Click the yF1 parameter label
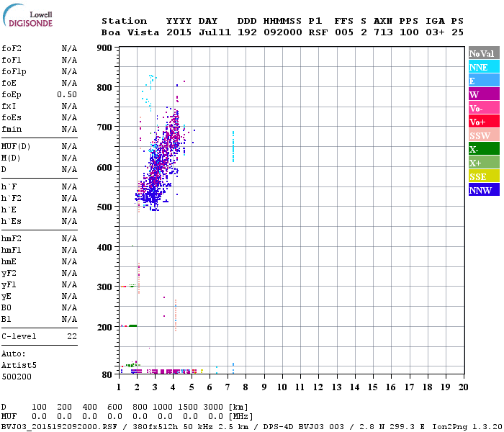The height and width of the screenshot is (432, 504). (x=9, y=285)
